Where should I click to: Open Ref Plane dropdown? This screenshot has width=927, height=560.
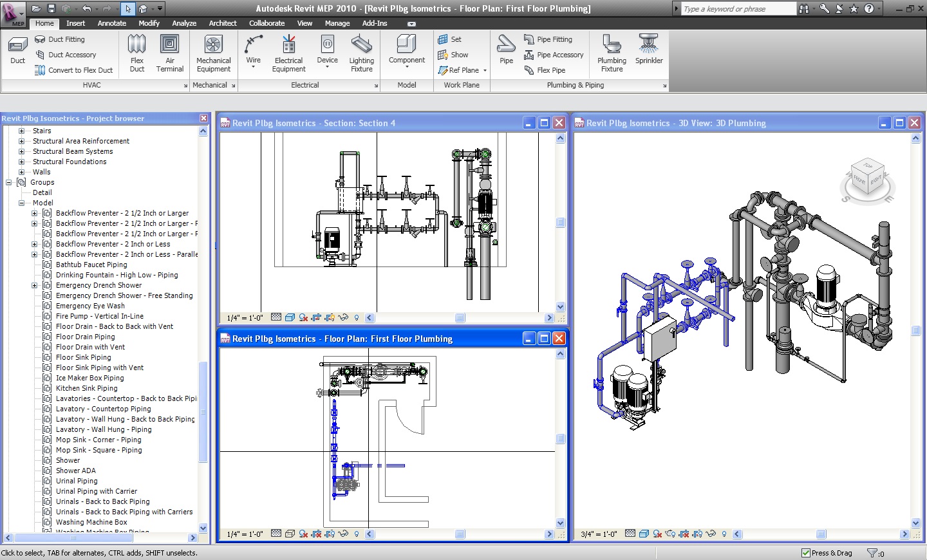[x=485, y=70]
